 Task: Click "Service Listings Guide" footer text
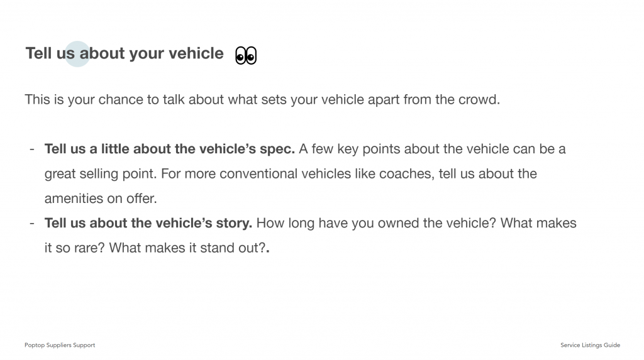tap(590, 345)
